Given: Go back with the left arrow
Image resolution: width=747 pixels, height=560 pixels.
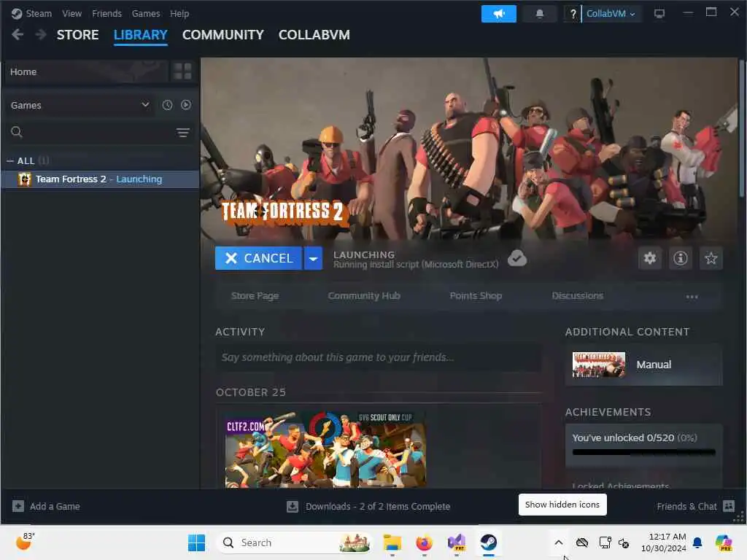Looking at the screenshot, I should pos(18,34).
